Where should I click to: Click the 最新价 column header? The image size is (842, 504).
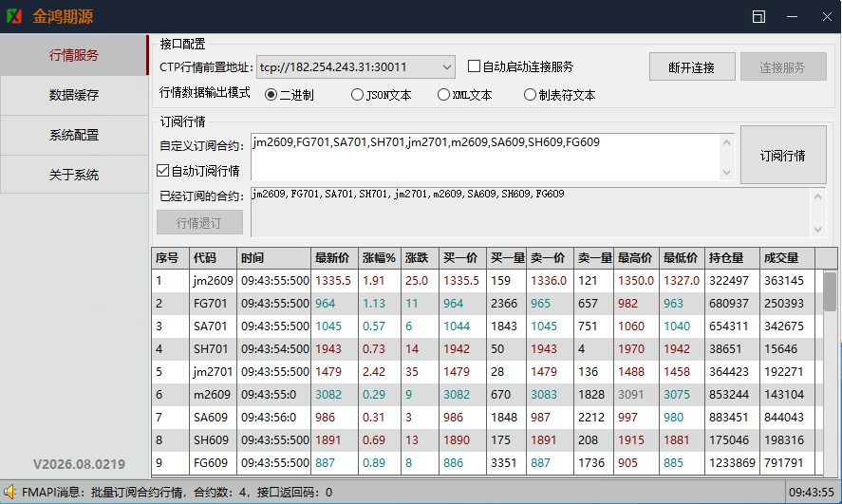[334, 258]
